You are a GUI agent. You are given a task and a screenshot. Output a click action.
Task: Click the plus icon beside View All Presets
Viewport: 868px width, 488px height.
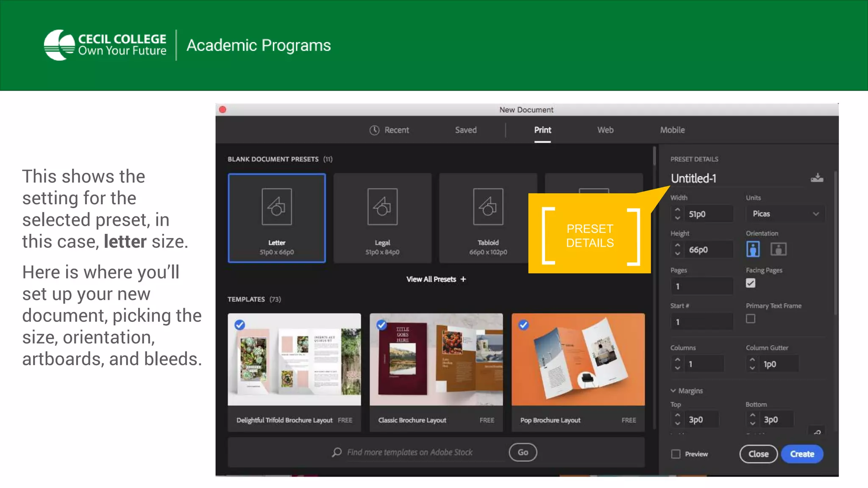click(463, 279)
